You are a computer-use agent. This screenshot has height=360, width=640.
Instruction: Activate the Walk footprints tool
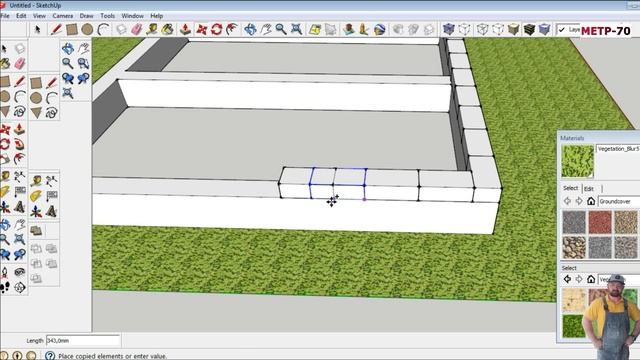(x=5, y=287)
